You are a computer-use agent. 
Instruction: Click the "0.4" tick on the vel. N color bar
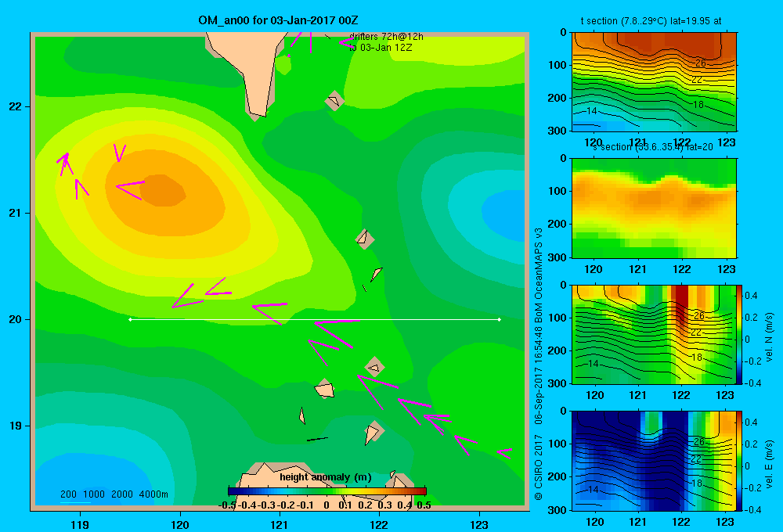click(x=751, y=296)
